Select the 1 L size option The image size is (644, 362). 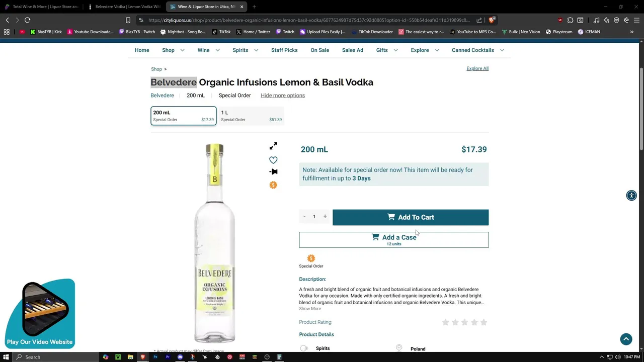[252, 116]
